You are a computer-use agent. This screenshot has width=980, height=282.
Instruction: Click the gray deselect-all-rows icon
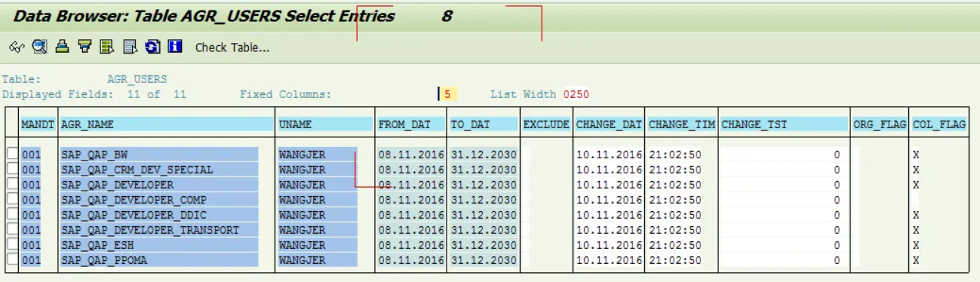coord(130,47)
